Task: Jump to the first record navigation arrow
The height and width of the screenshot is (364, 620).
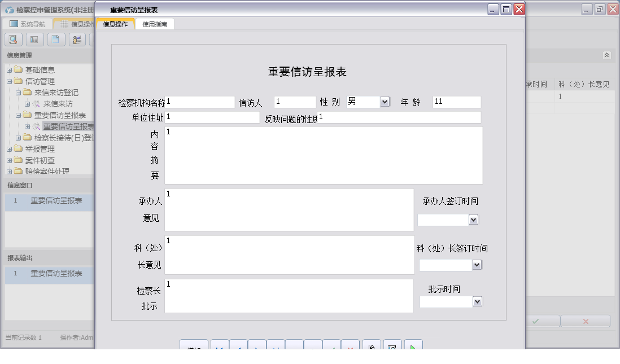Action: click(x=219, y=346)
